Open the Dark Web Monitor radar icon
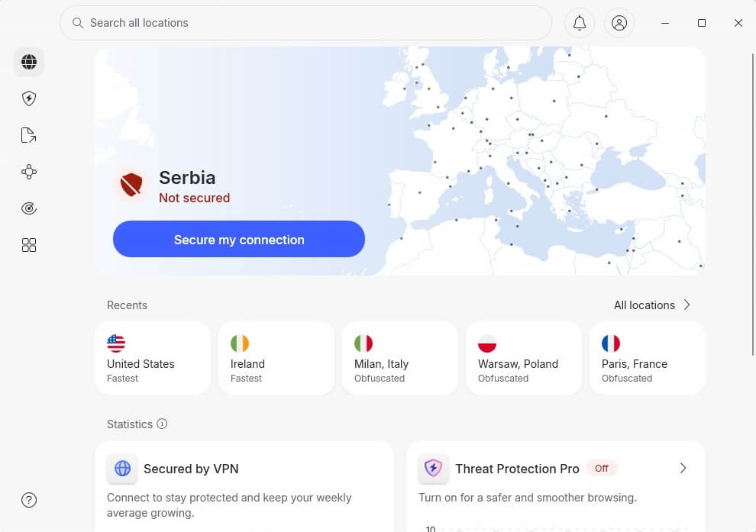This screenshot has width=756, height=532. coord(29,208)
